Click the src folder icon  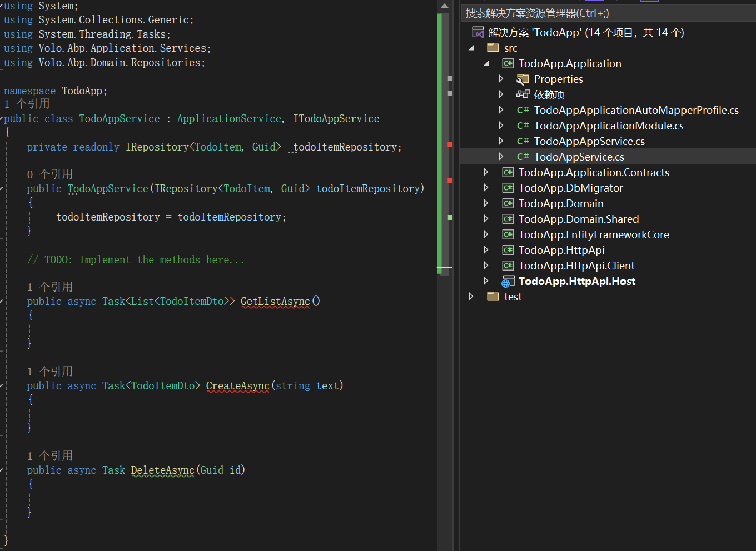493,48
